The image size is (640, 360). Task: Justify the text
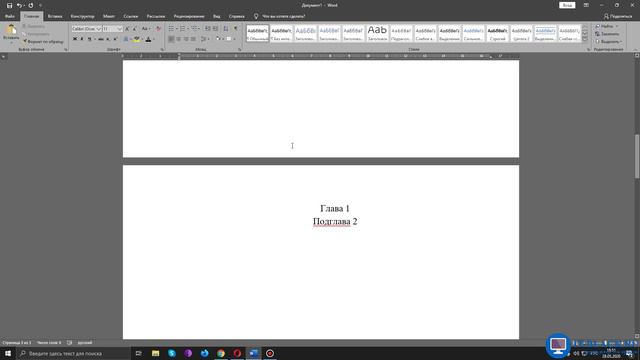(x=193, y=39)
